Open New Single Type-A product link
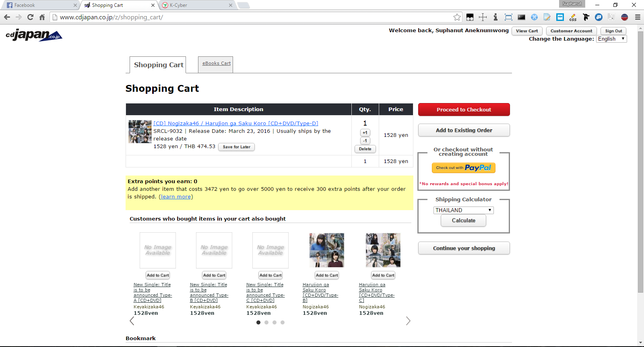The width and height of the screenshot is (644, 347). coord(153,293)
